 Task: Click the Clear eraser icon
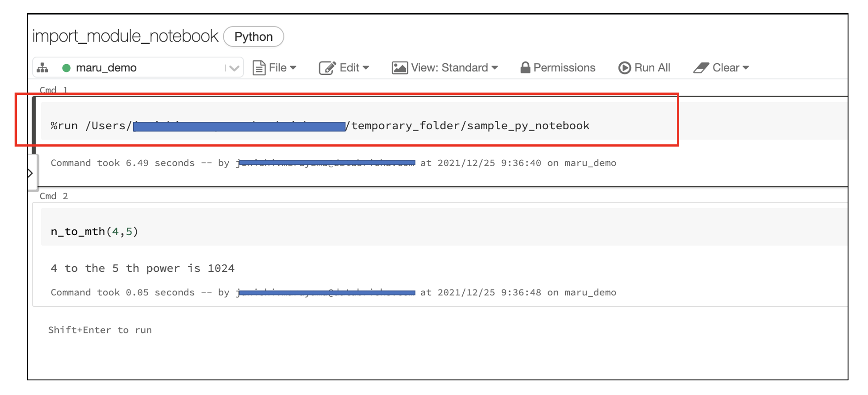click(701, 68)
